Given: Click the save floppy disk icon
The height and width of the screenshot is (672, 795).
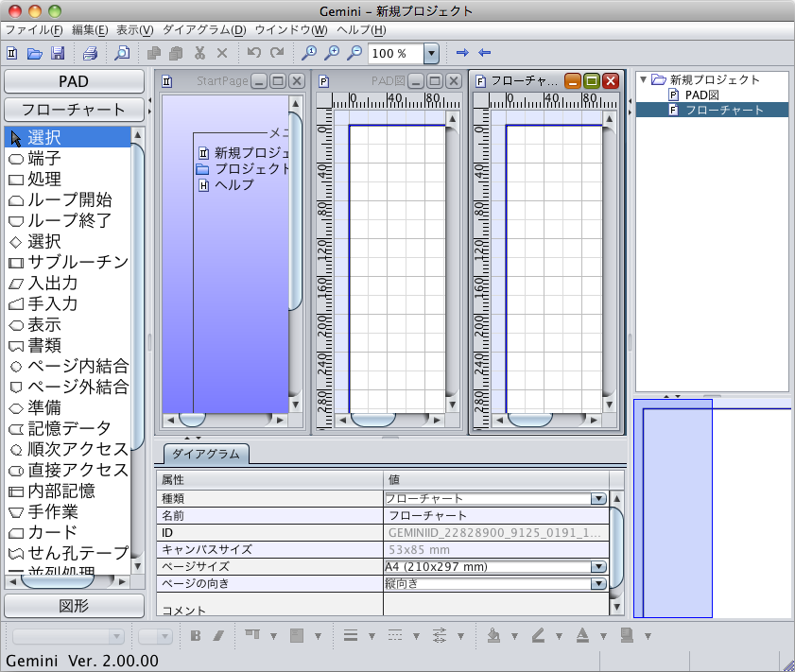Looking at the screenshot, I should 58,53.
